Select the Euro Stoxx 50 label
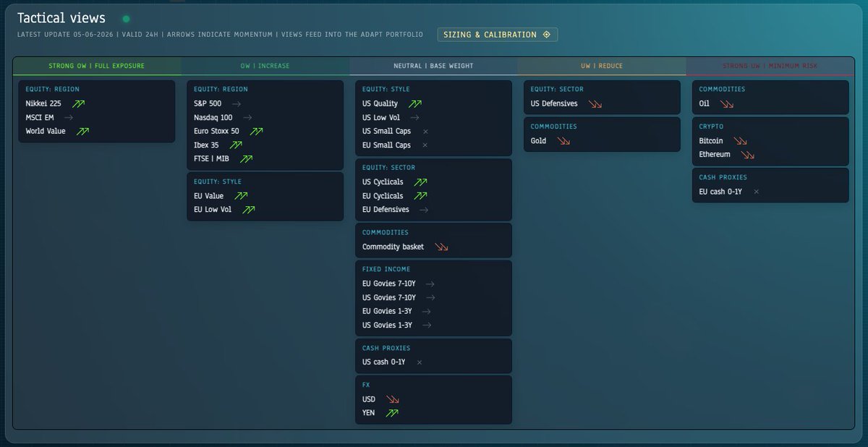This screenshot has width=868, height=447. point(216,131)
